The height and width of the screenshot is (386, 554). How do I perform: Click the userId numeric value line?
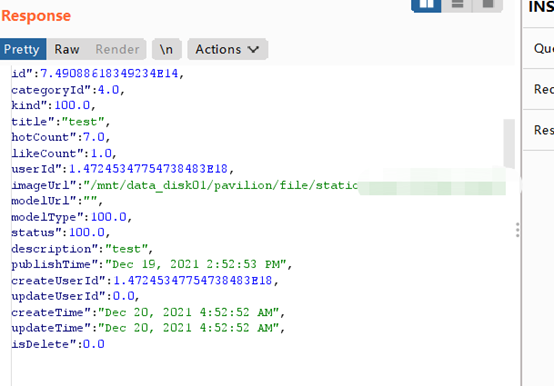(x=122, y=169)
